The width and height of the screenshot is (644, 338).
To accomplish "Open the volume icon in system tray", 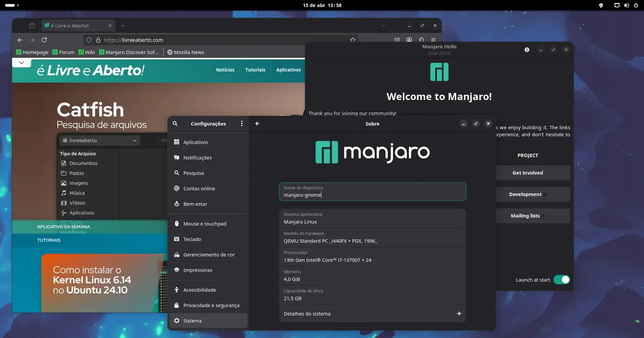I will click(x=627, y=5).
